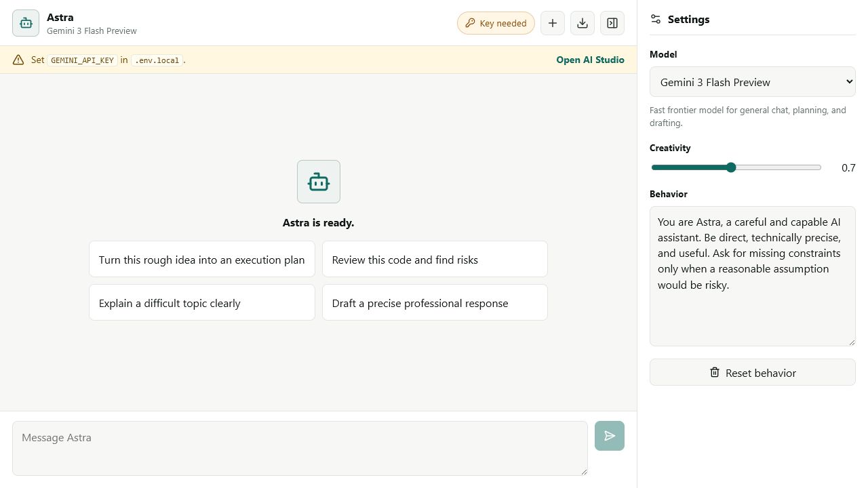Viewport: 868px width, 488px height.
Task: Click the GEMINI_API_KEY code text
Action: click(x=82, y=60)
